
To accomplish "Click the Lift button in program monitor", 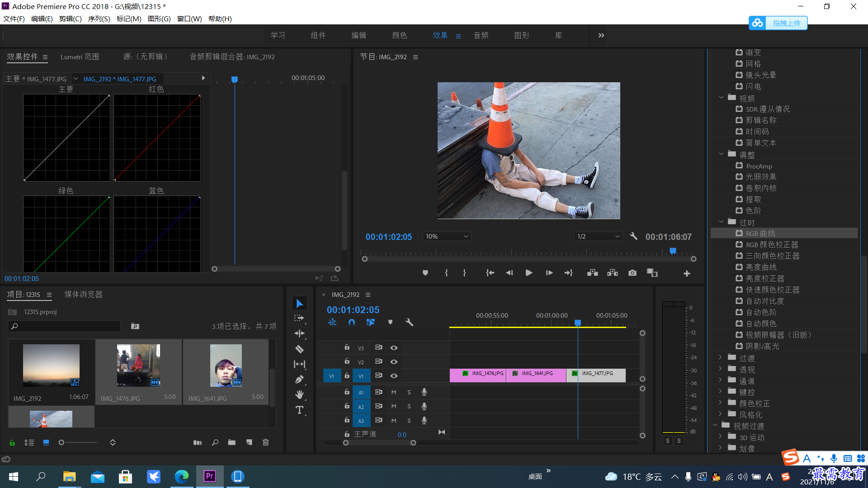I will point(593,273).
